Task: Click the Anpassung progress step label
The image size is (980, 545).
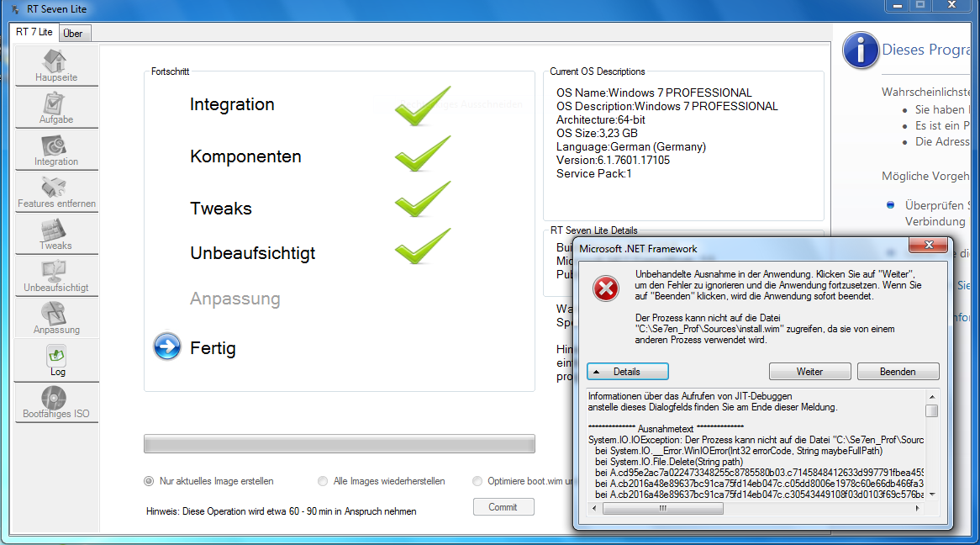Action: [x=235, y=299]
